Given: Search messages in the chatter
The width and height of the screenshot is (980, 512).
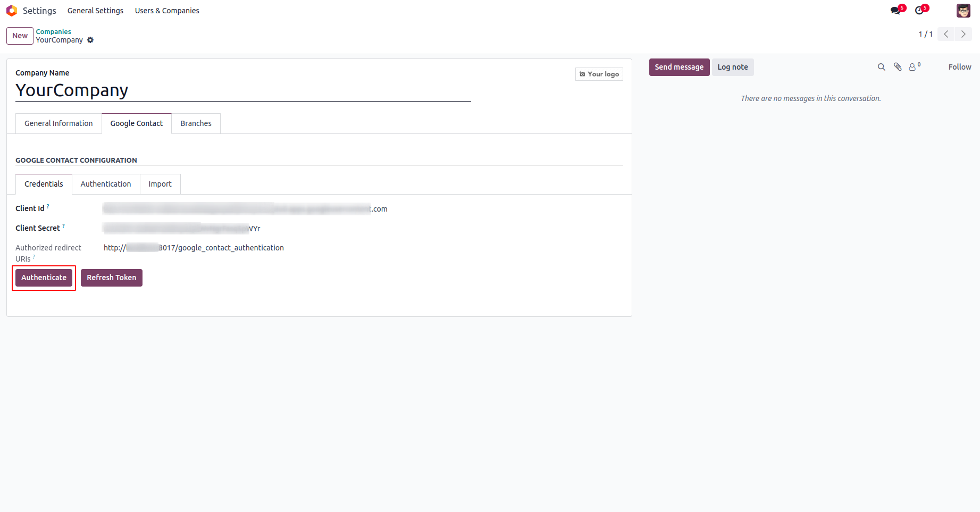Looking at the screenshot, I should [x=882, y=67].
